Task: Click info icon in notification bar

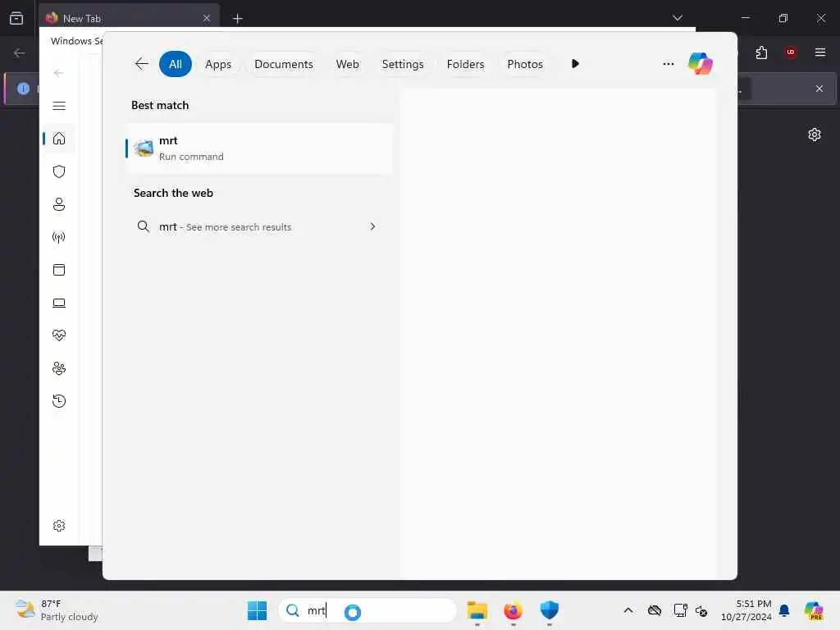Action: pyautogui.click(x=23, y=89)
